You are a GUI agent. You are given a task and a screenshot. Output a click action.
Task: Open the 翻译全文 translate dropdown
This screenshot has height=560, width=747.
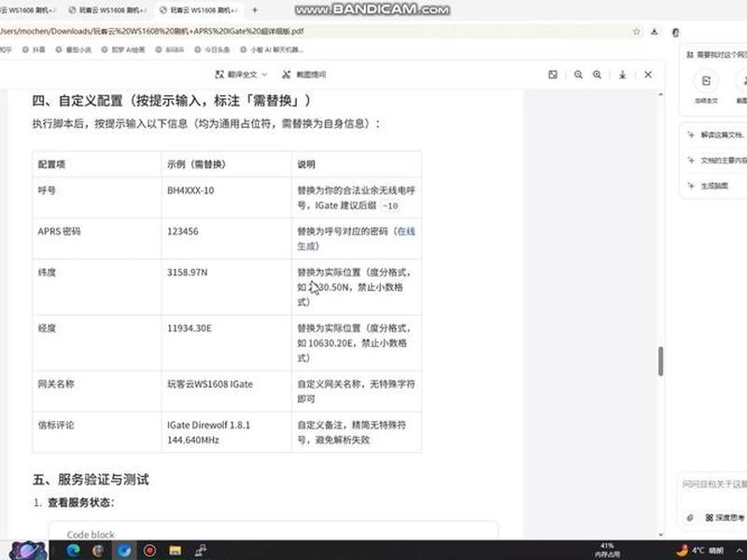point(241,75)
